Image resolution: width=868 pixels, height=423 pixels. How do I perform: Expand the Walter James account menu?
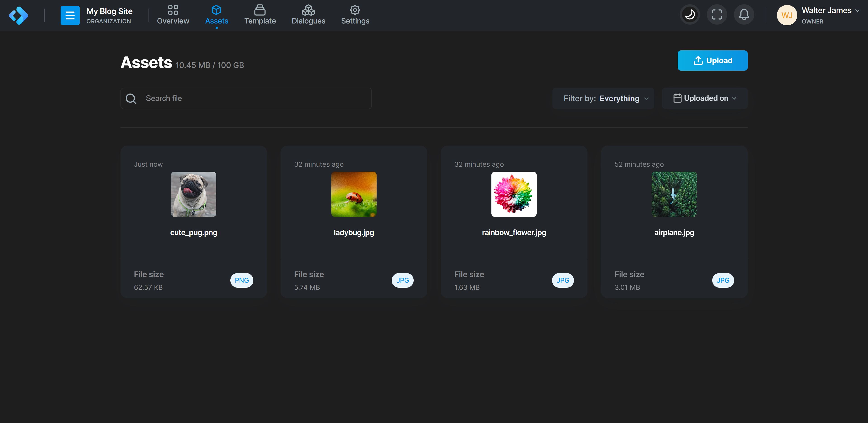[830, 11]
